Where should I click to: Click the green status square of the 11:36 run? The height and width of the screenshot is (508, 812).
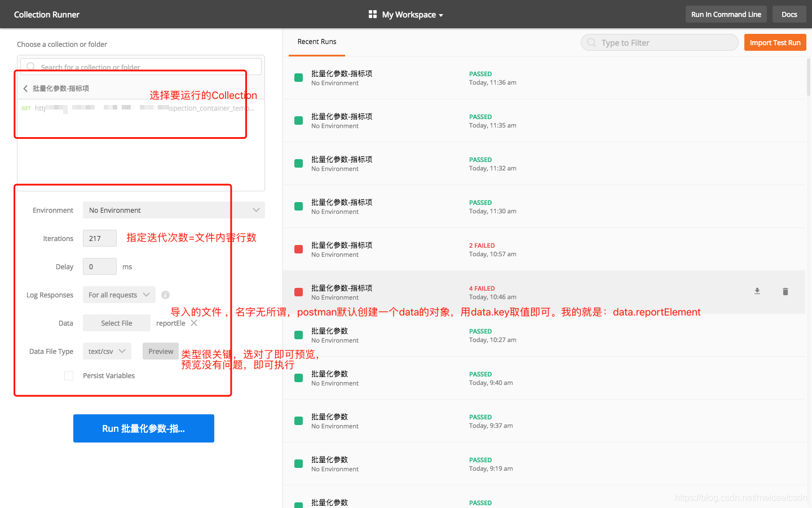(x=298, y=77)
